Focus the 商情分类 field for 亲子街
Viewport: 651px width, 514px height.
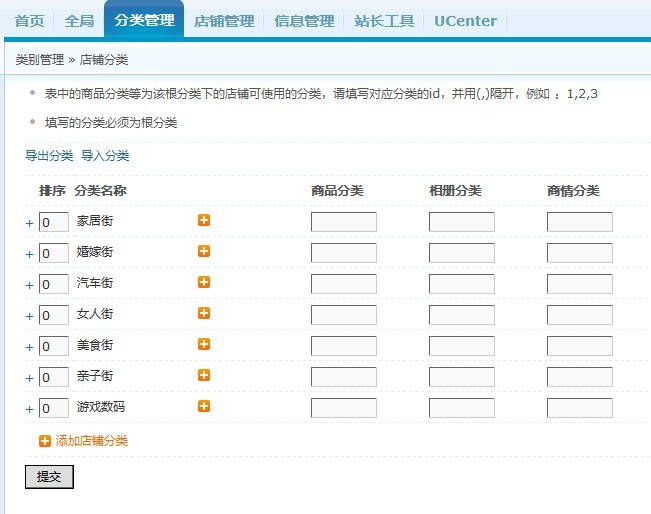pyautogui.click(x=580, y=377)
